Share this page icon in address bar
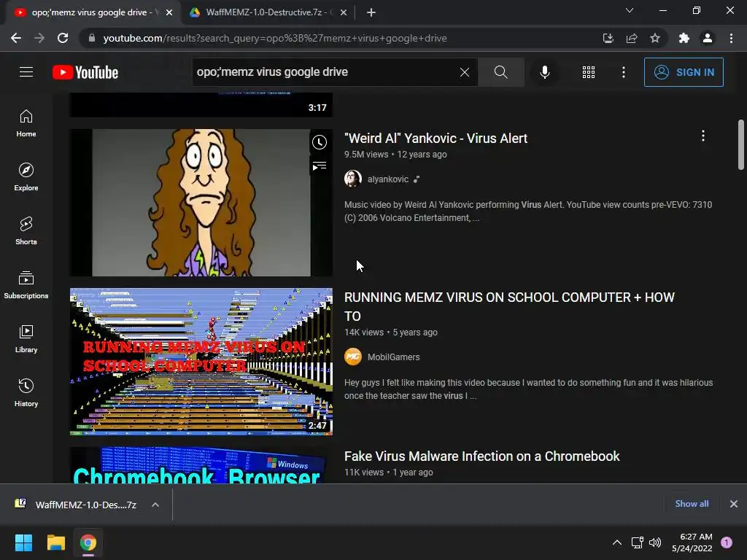This screenshot has height=560, width=747. pyautogui.click(x=632, y=38)
